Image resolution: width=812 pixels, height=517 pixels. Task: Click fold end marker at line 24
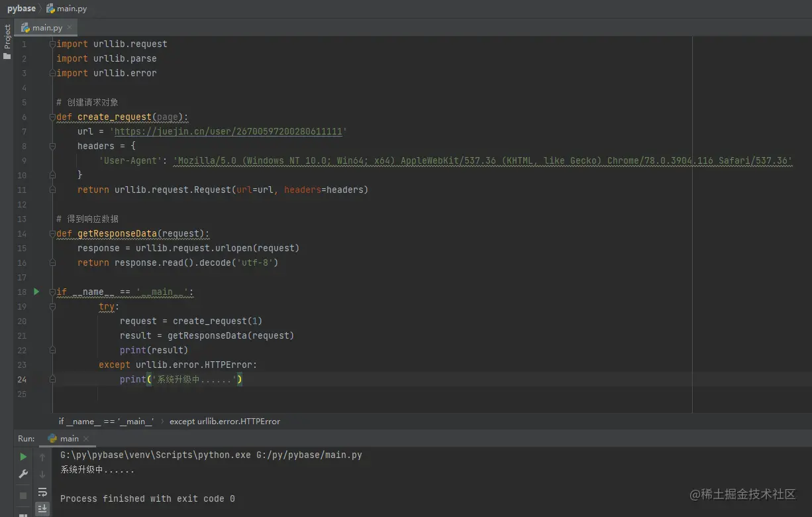(52, 379)
